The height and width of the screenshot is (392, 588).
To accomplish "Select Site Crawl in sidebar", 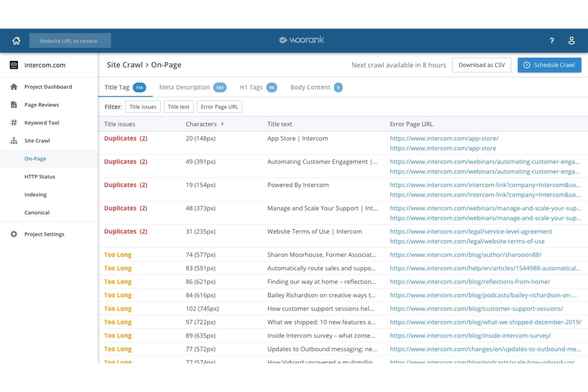I will pyautogui.click(x=37, y=141).
